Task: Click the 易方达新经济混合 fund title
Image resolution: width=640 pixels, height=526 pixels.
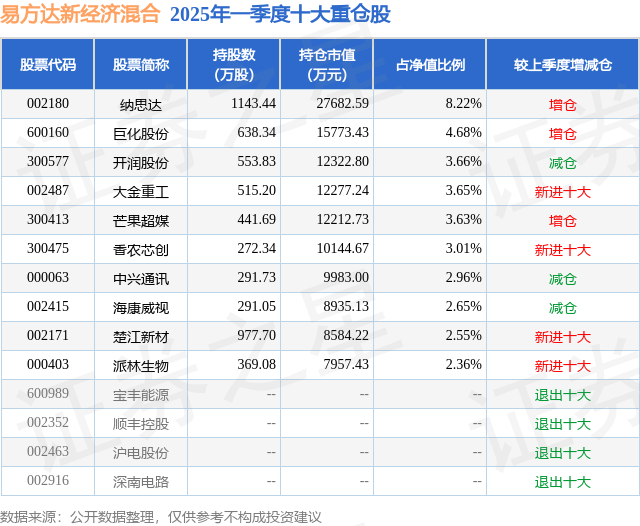Action: 80,14
